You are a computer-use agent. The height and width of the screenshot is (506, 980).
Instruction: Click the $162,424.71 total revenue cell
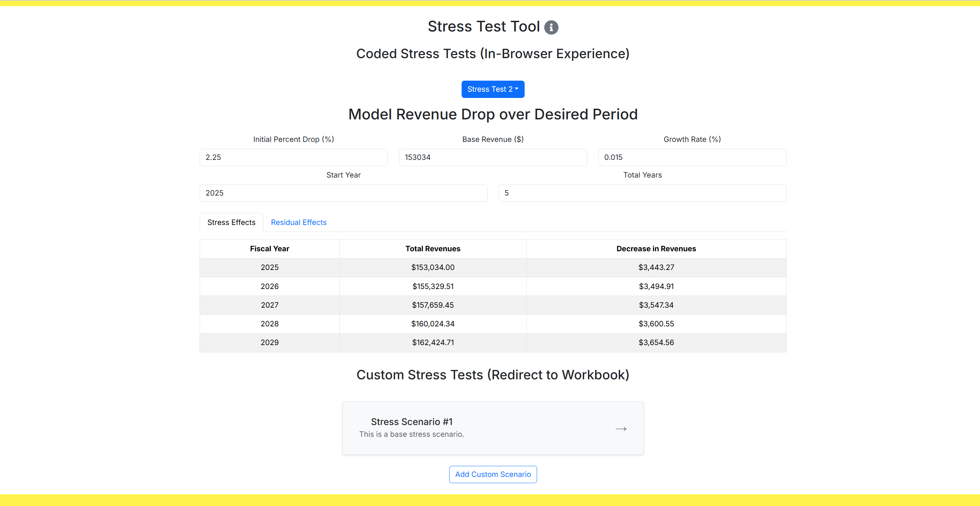click(433, 342)
